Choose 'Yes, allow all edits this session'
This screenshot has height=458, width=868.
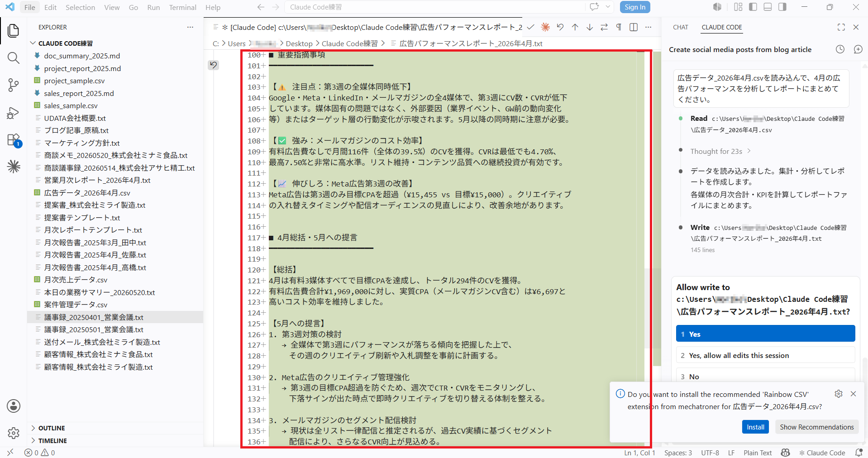click(x=765, y=355)
